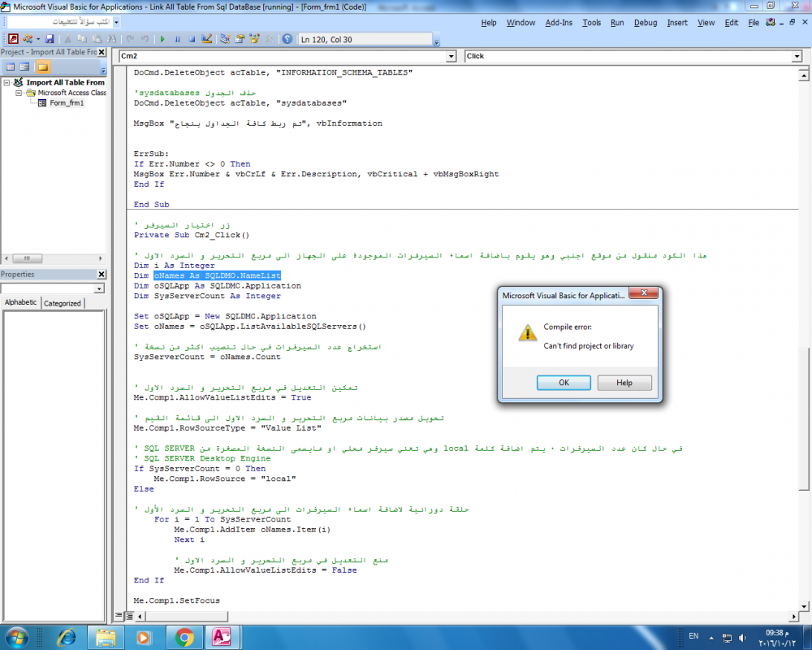812x650 pixels.
Task: Run the code with the green play icon
Action: click(x=162, y=39)
